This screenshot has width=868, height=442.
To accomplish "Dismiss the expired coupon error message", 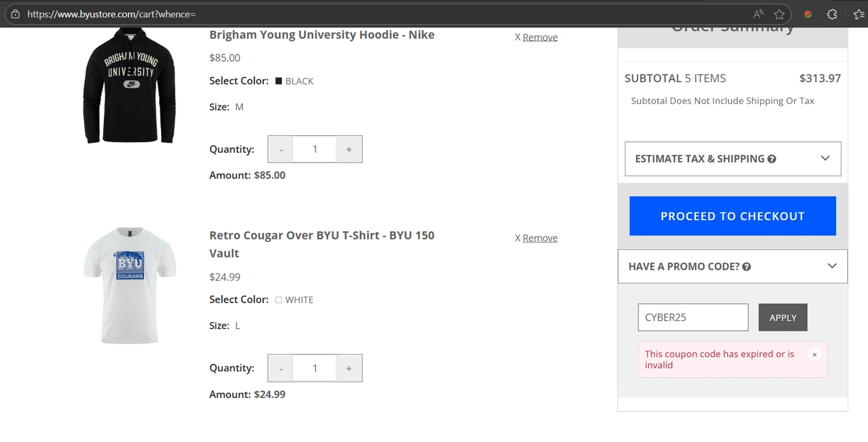I will 814,355.
